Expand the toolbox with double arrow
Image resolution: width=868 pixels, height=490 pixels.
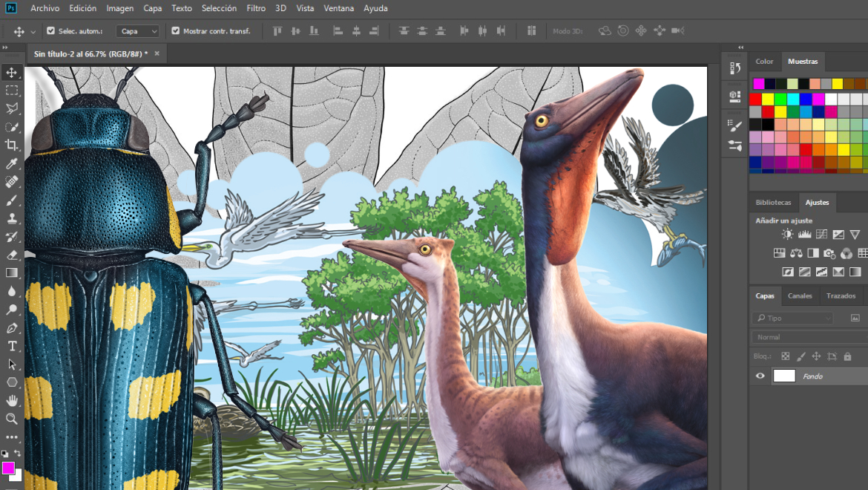[5, 48]
